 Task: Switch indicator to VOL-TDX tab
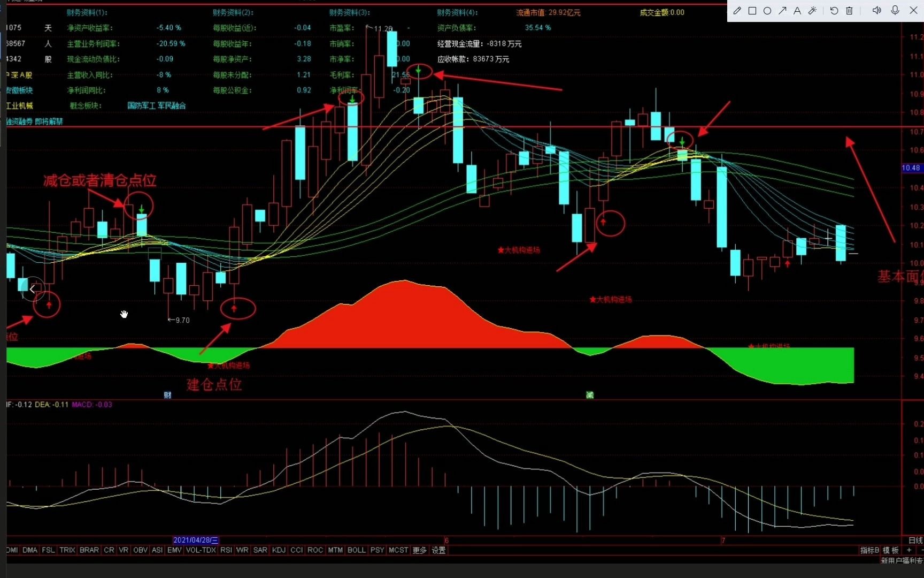[x=201, y=550]
